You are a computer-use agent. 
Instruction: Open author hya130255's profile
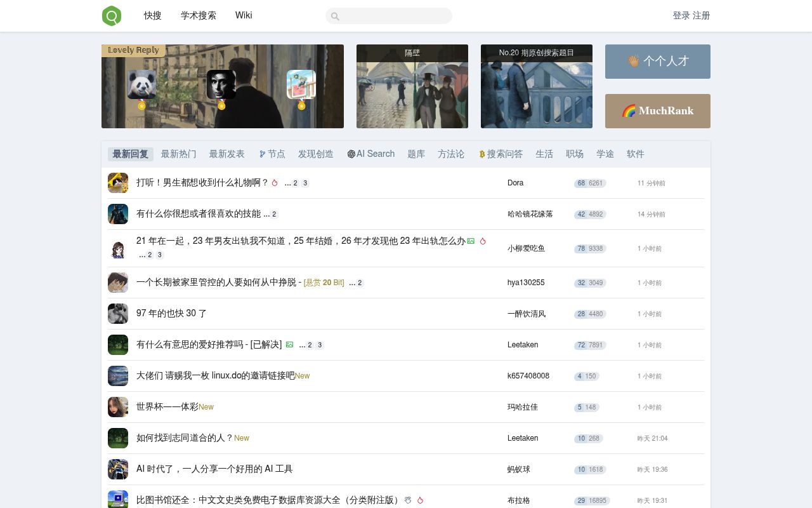pyautogui.click(x=526, y=283)
